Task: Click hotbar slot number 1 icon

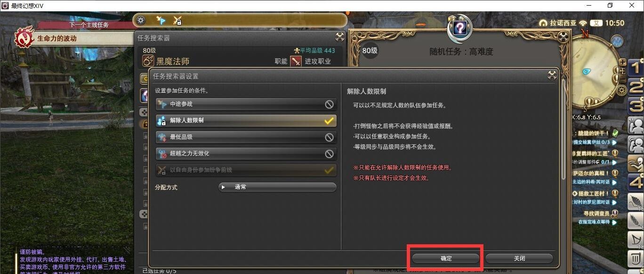Action: [x=636, y=67]
